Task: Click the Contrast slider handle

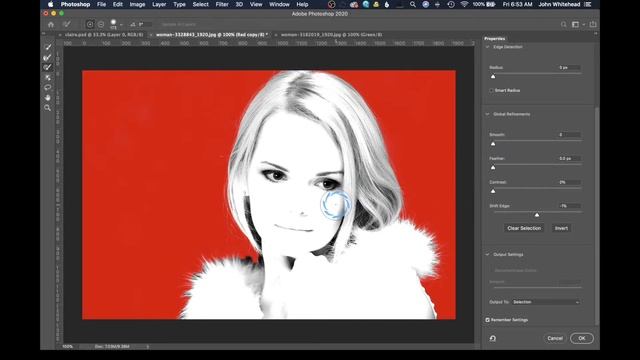Action: [x=493, y=191]
